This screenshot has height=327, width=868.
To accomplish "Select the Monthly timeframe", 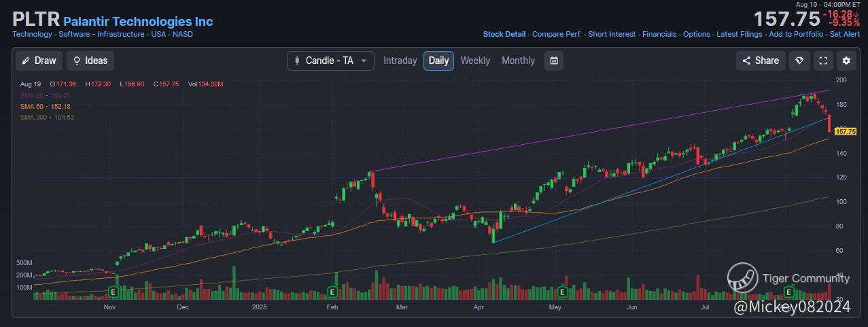I will 518,61.
